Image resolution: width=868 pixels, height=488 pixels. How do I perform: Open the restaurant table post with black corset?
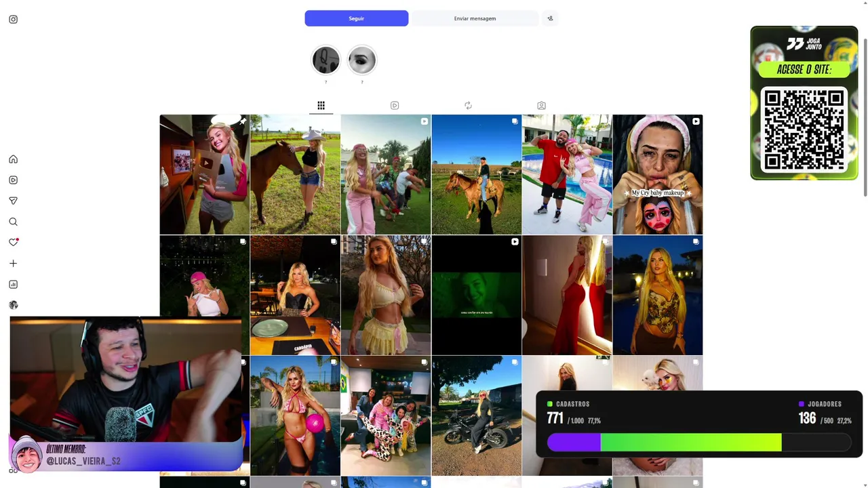click(x=295, y=295)
